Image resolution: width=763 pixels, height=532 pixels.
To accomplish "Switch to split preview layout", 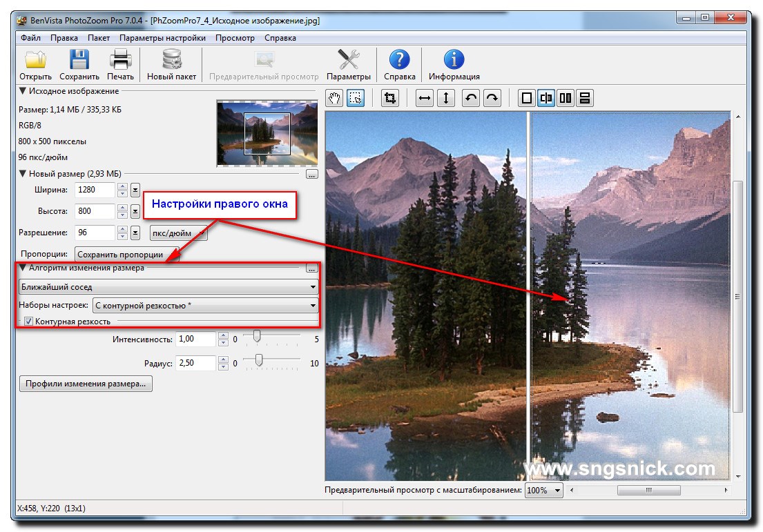I will (x=546, y=98).
